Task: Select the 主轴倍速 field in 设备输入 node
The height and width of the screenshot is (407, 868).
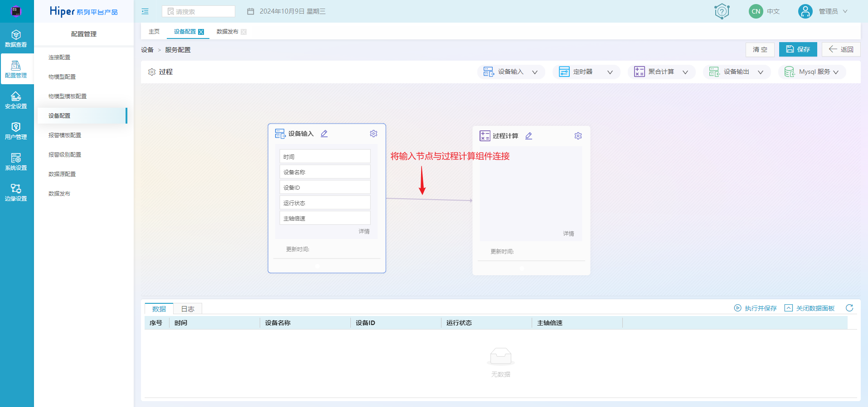Action: point(325,218)
